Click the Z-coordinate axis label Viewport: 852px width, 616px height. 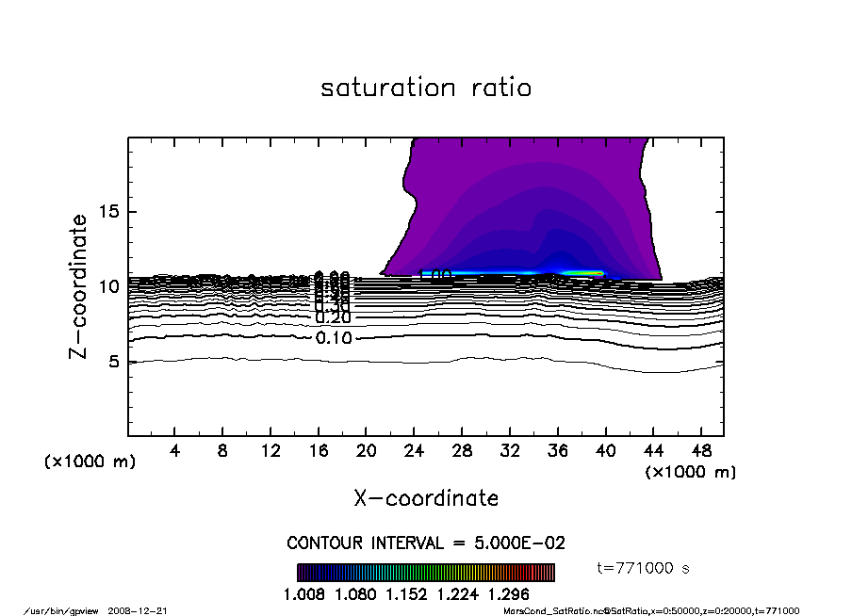tap(80, 286)
